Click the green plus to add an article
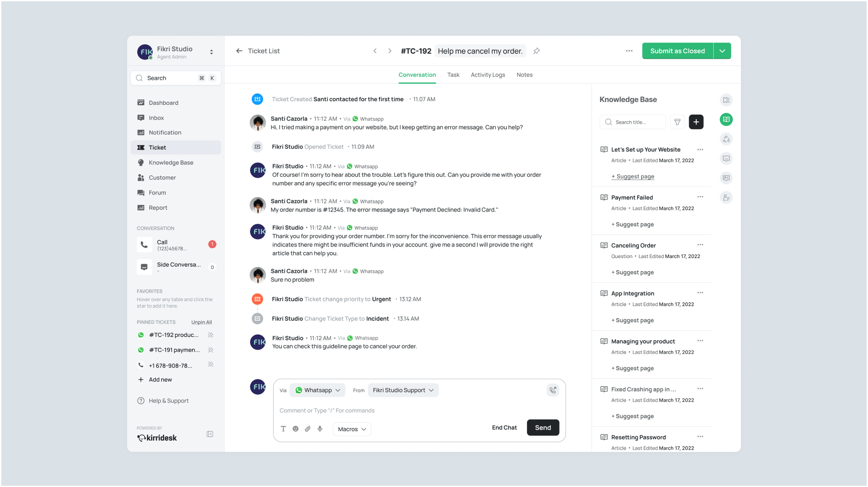Screen dimensions: 868x487 coord(696,122)
